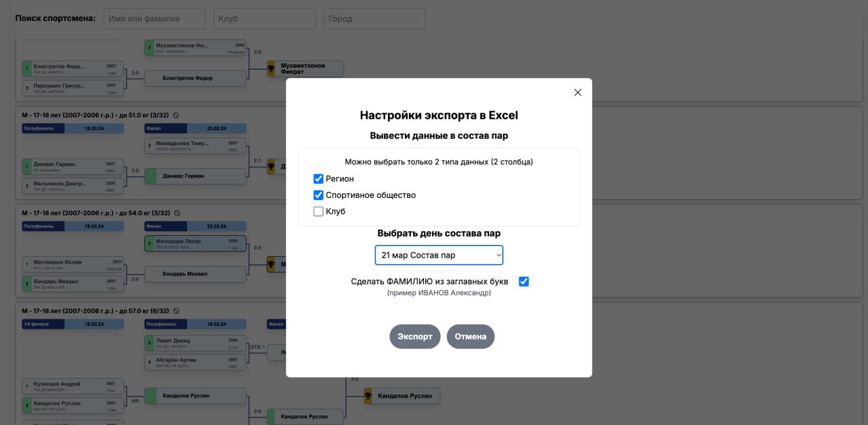Click the Отмена button
The height and width of the screenshot is (425, 868).
click(x=471, y=336)
